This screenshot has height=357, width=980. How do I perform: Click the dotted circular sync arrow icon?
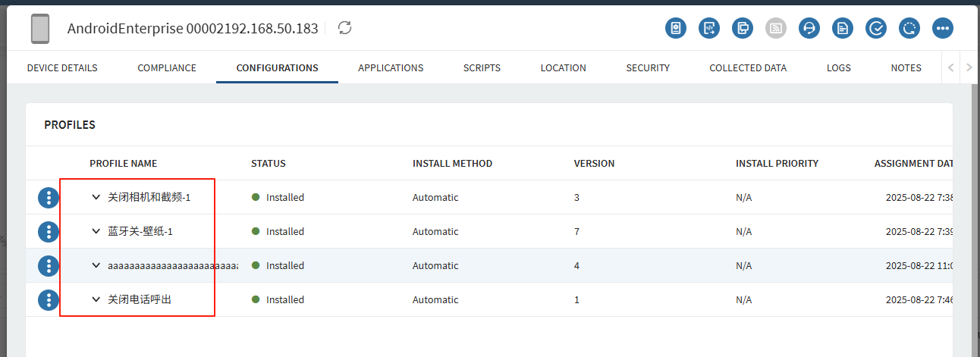pos(909,28)
